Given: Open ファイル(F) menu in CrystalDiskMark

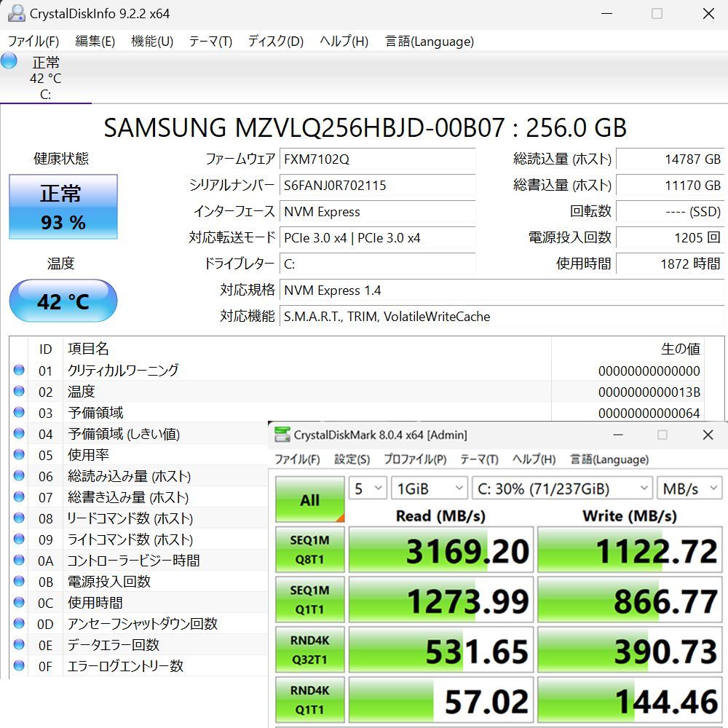Looking at the screenshot, I should click(297, 459).
